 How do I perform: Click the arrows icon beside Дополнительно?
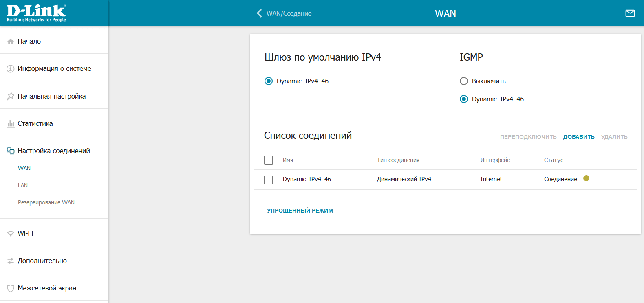click(11, 261)
